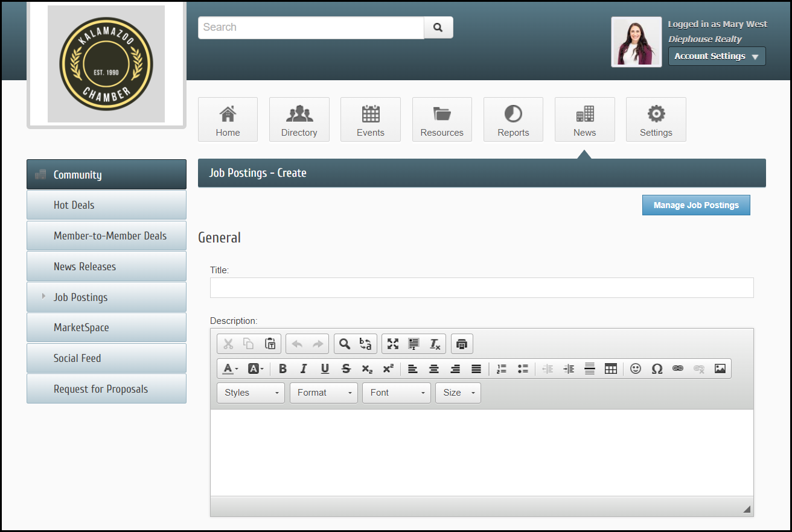Toggle strikethrough formatting
The height and width of the screenshot is (532, 792).
click(x=346, y=369)
